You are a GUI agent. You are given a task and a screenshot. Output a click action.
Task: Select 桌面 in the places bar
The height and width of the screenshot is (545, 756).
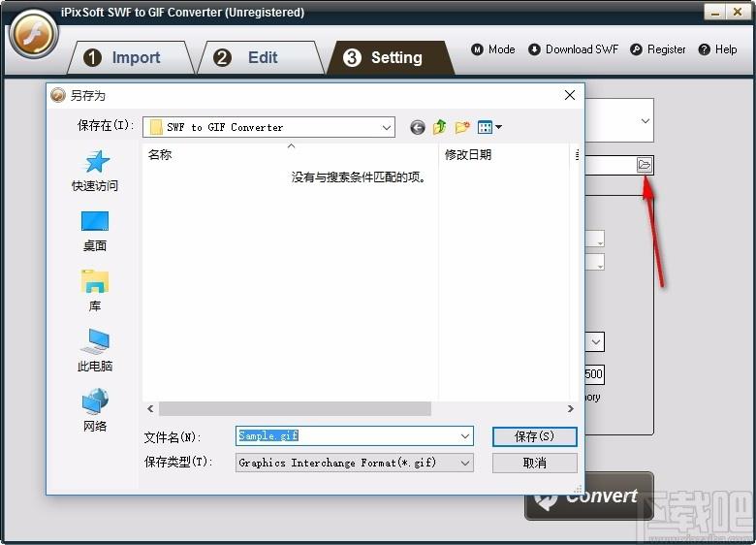[95, 232]
